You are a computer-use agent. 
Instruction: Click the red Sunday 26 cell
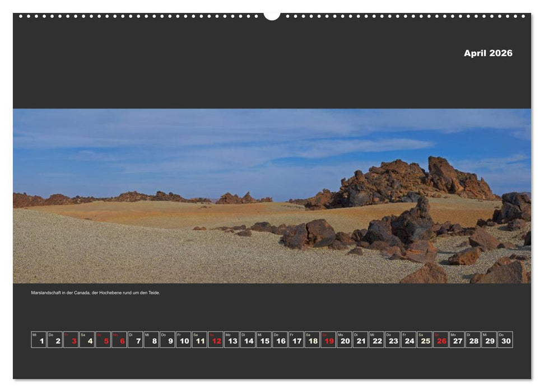(x=441, y=339)
